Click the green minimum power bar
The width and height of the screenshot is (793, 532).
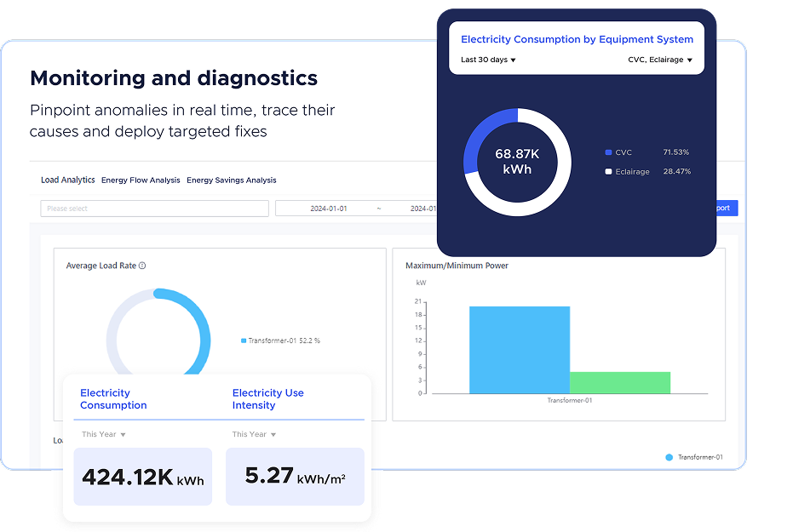click(x=619, y=382)
